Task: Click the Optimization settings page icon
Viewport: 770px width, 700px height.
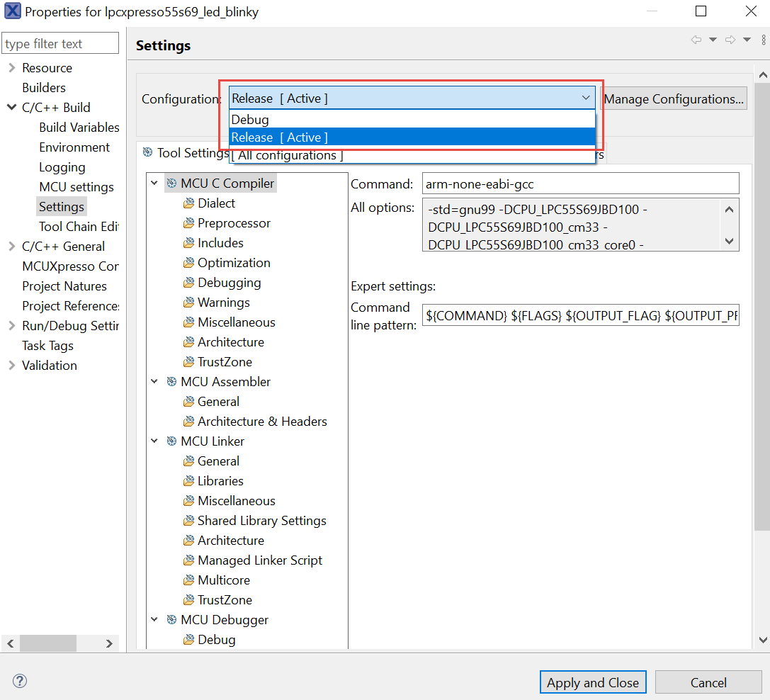Action: (188, 263)
